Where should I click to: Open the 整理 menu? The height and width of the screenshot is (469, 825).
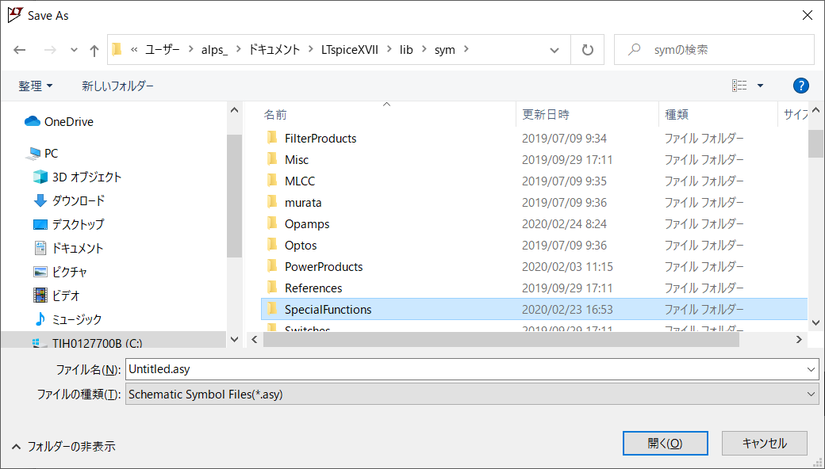tap(36, 86)
